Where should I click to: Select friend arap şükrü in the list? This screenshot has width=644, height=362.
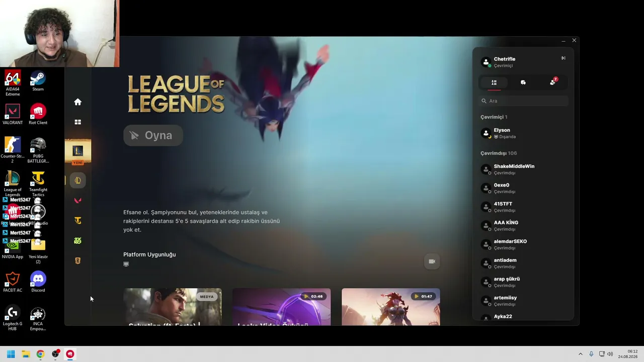[x=523, y=282]
